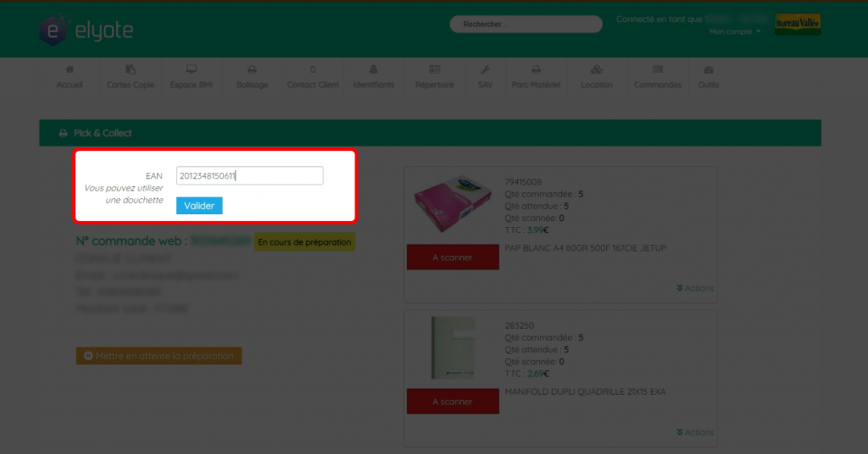Image resolution: width=868 pixels, height=454 pixels.
Task: Open the Balisage printer icon
Action: 252,69
